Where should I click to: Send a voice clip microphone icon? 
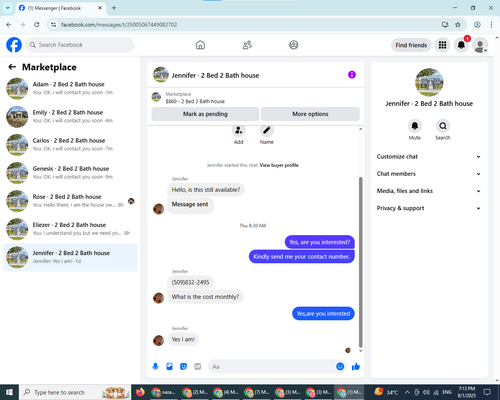155,367
